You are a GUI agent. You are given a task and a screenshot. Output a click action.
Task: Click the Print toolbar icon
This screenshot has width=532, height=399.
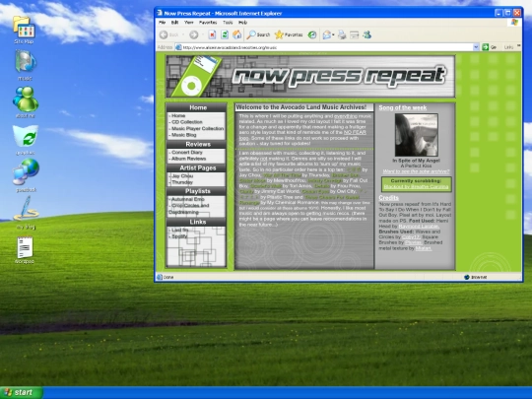coord(342,34)
